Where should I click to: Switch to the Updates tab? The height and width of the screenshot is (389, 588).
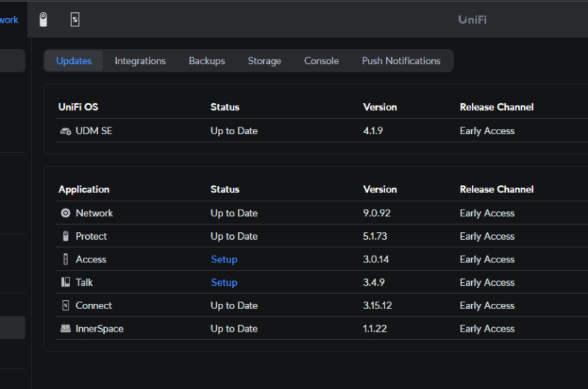tap(74, 61)
